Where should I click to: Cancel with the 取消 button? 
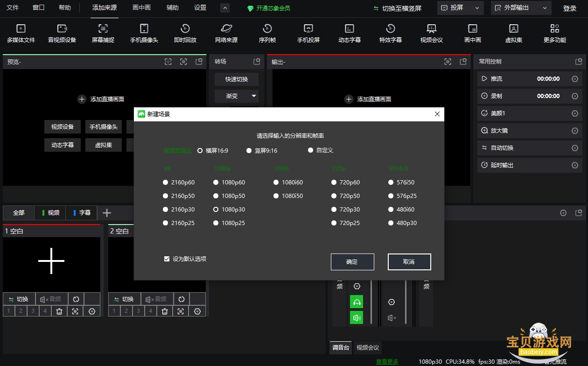tap(409, 262)
